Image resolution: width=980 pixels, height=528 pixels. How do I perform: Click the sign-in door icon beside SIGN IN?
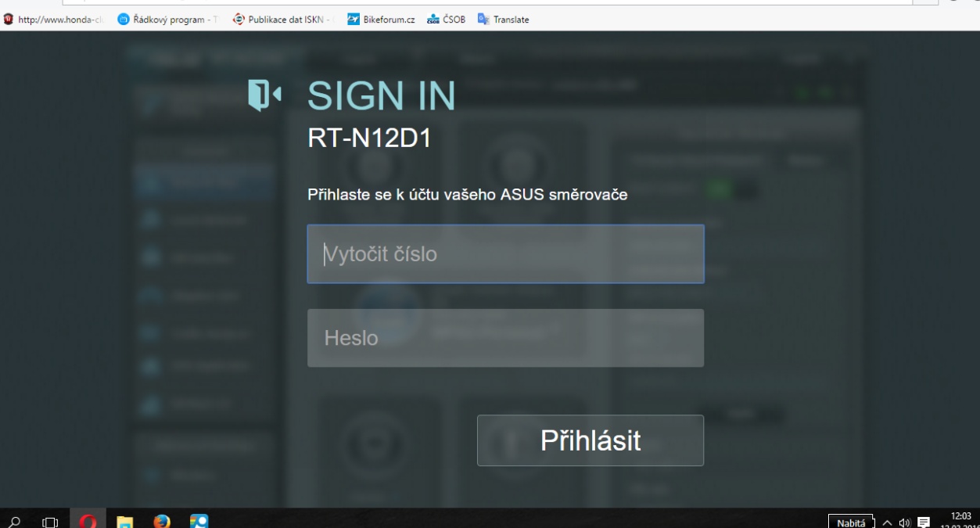coord(264,95)
